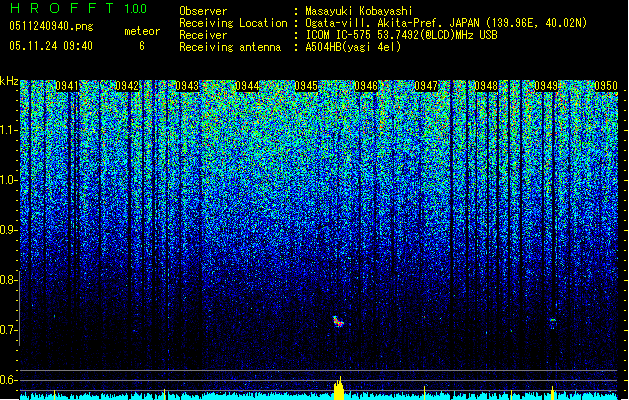This screenshot has height=400, width=629.
Task: Click the Receiving Location label
Action: [x=233, y=23]
